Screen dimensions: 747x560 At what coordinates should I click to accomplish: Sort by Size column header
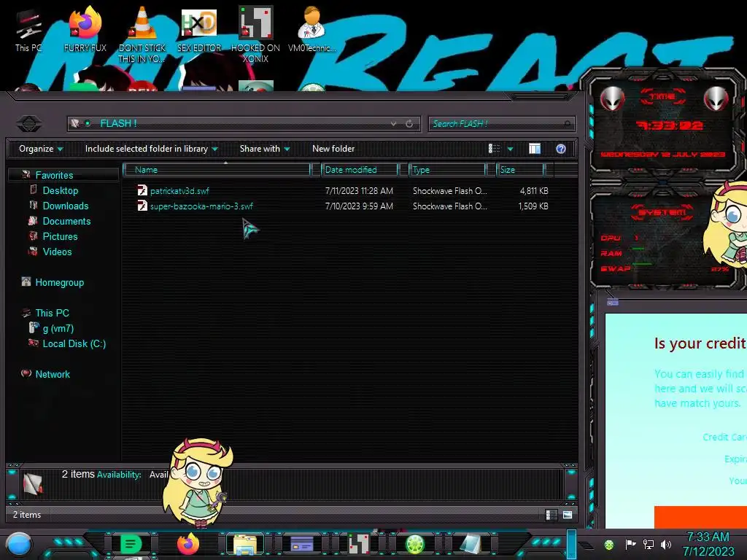519,169
